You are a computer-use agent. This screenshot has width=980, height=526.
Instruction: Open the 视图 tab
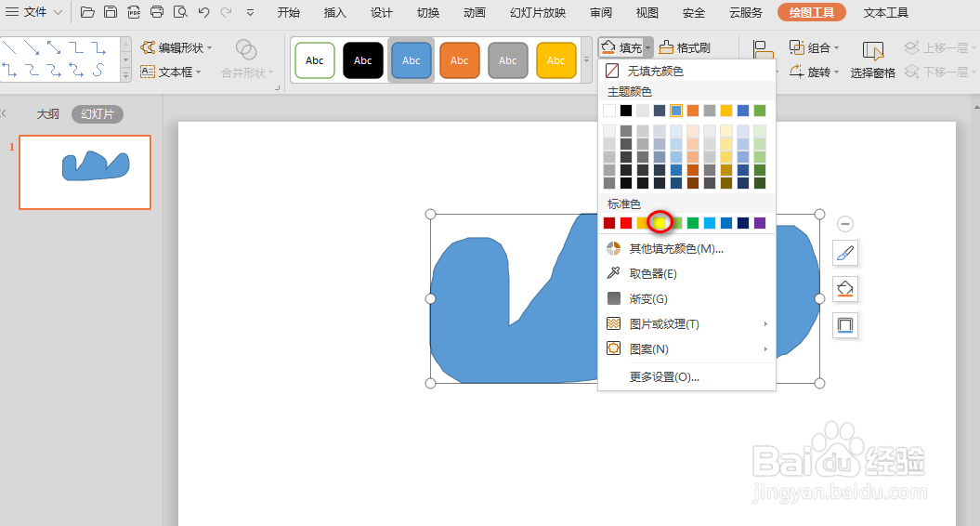click(647, 12)
